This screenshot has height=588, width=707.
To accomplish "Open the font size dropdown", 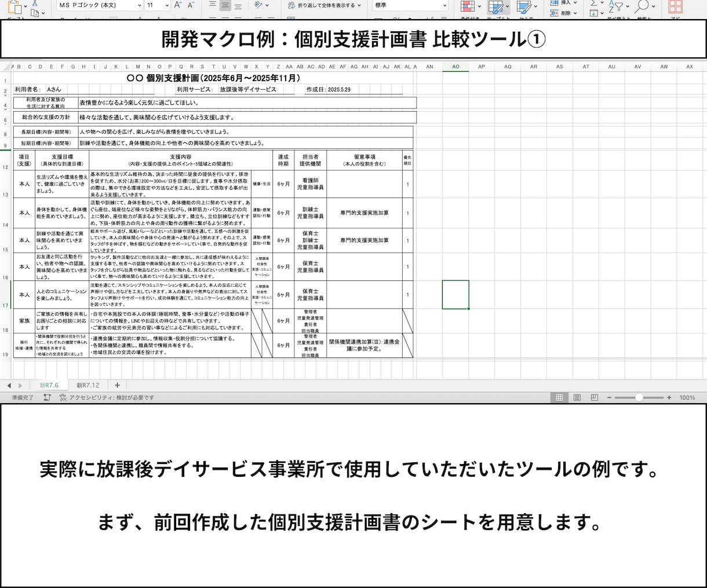I will click(167, 5).
